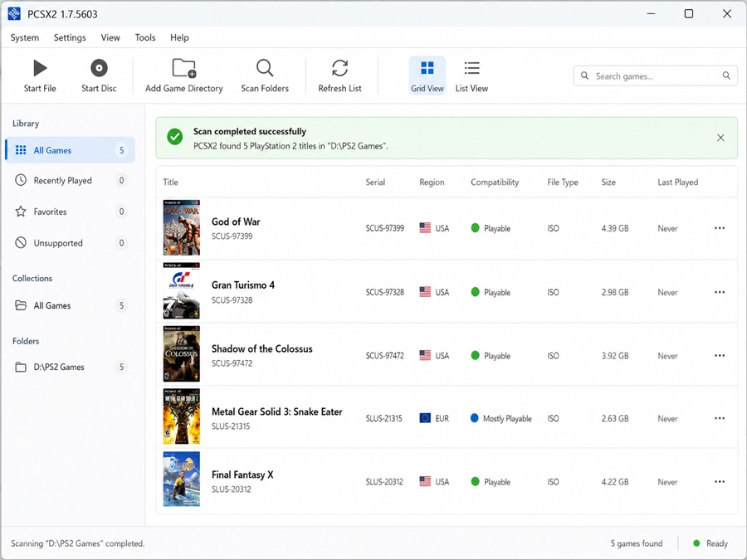The height and width of the screenshot is (560, 747).
Task: Click the scanning completed status bar message
Action: point(78,543)
